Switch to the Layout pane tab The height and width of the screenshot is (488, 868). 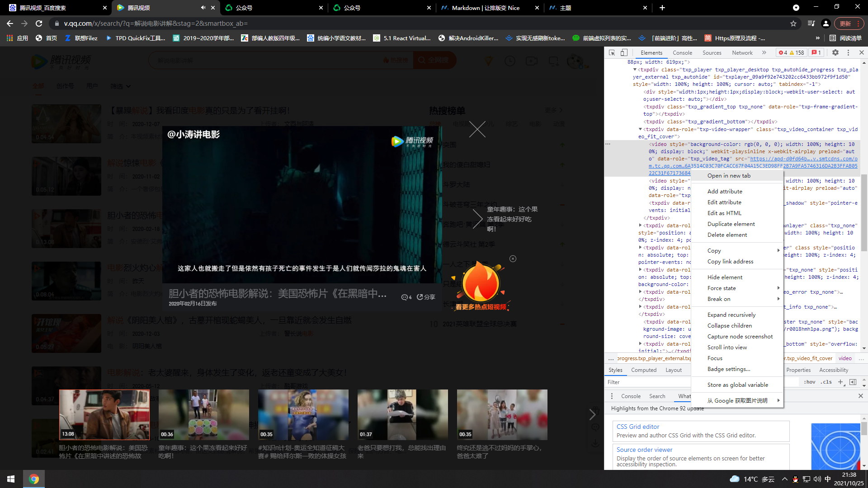coord(674,370)
